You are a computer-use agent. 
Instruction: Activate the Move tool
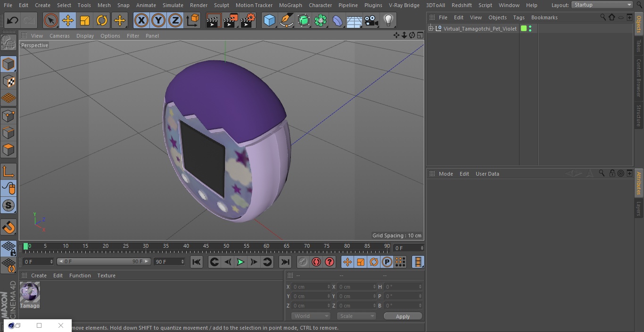click(68, 20)
